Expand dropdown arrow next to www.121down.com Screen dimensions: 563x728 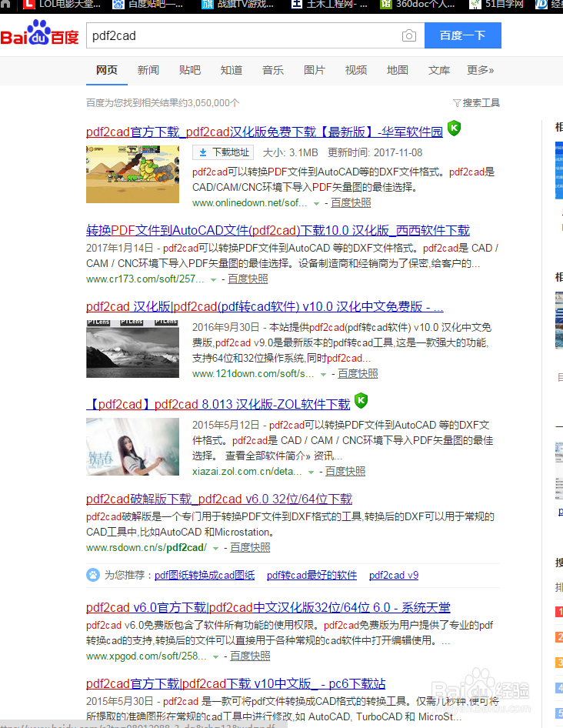[324, 374]
